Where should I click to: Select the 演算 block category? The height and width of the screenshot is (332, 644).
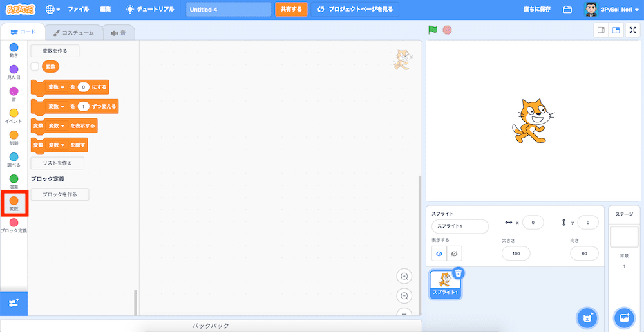pyautogui.click(x=14, y=181)
